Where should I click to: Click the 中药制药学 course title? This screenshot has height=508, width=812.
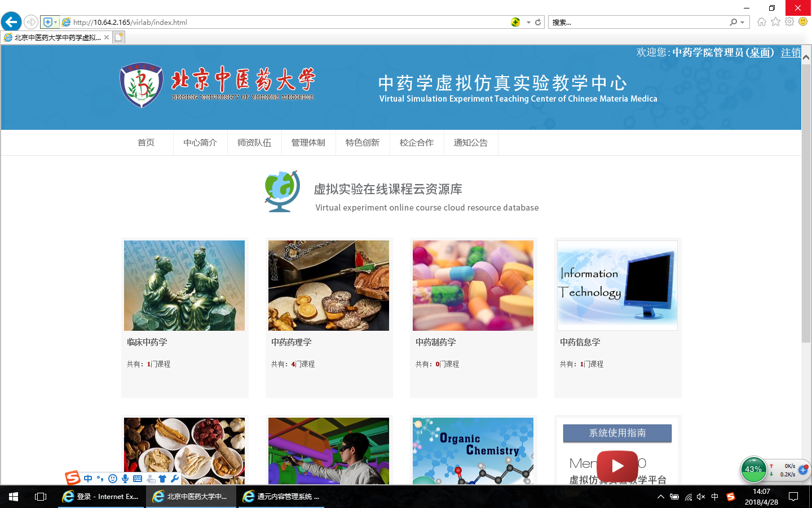point(436,342)
